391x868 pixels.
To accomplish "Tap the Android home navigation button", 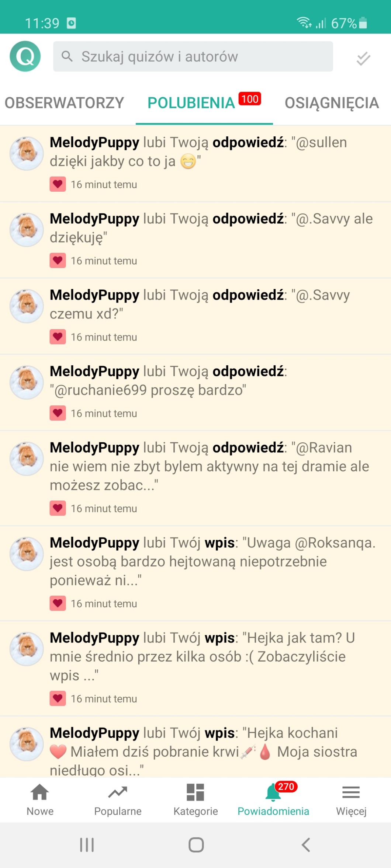I will [196, 844].
